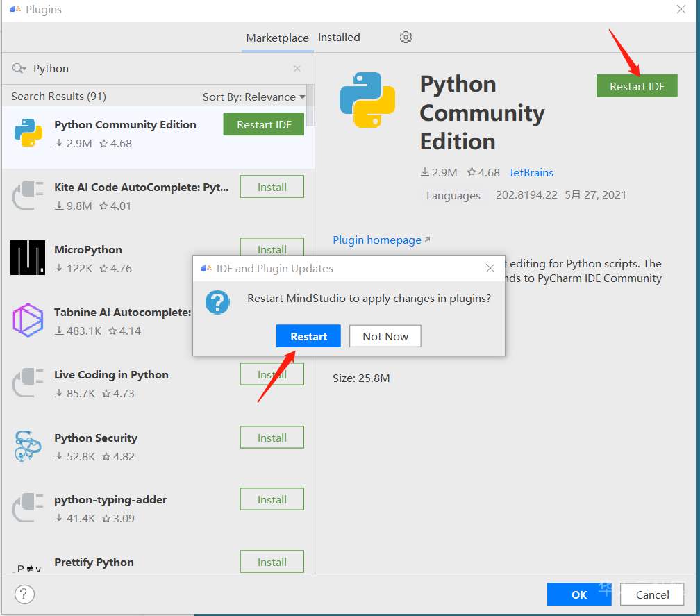Viewport: 700px width, 616px height.
Task: Close the Plugins window
Action: pyautogui.click(x=681, y=9)
